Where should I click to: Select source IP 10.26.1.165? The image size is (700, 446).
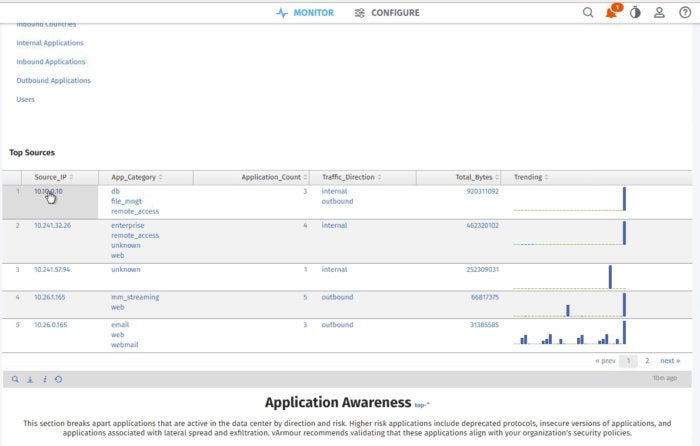(x=50, y=297)
